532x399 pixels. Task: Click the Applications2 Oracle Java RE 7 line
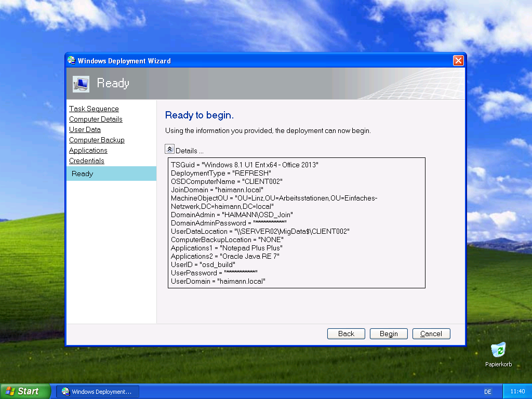225,256
